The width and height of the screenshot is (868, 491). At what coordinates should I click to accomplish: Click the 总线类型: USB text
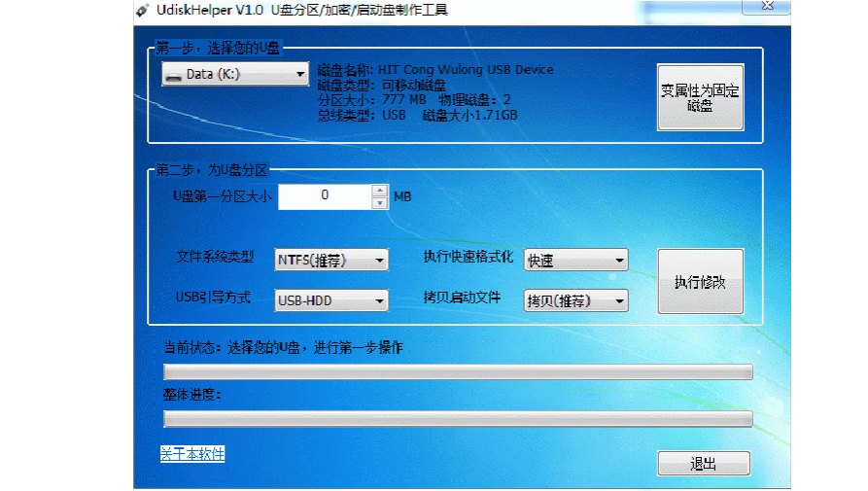click(362, 115)
